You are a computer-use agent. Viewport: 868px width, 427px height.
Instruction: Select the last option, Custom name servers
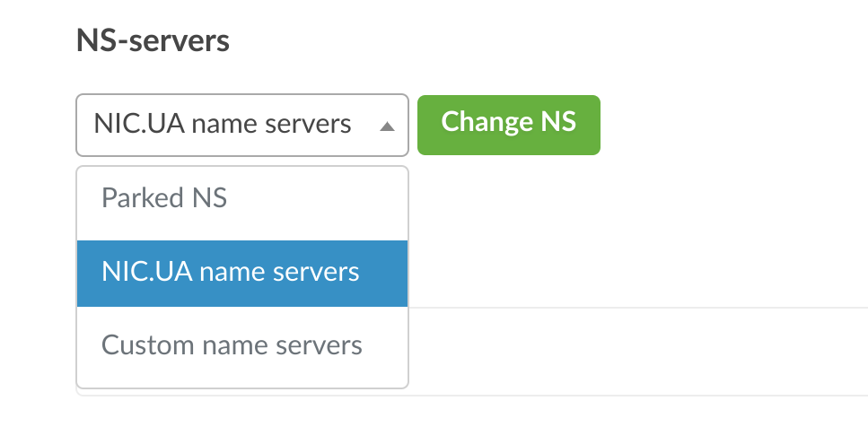[242, 345]
